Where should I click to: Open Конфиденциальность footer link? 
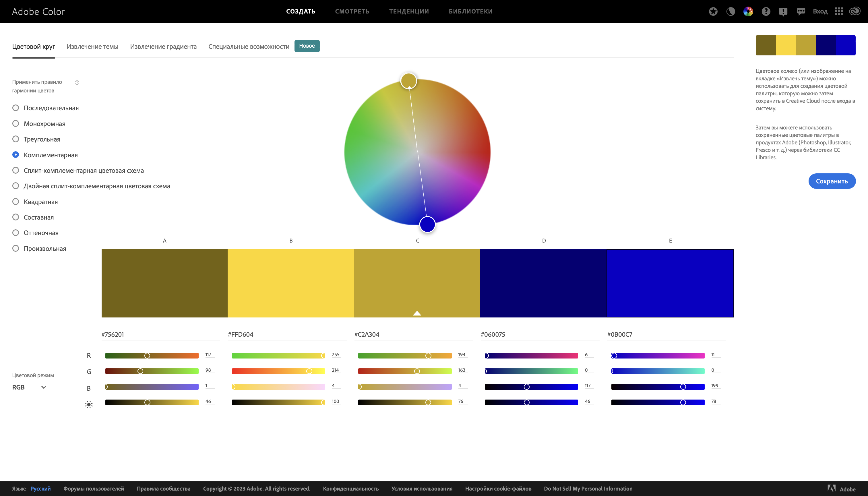(x=350, y=489)
